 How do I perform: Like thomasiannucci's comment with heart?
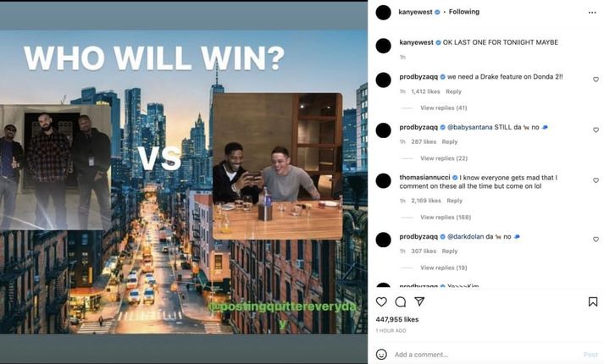596,180
